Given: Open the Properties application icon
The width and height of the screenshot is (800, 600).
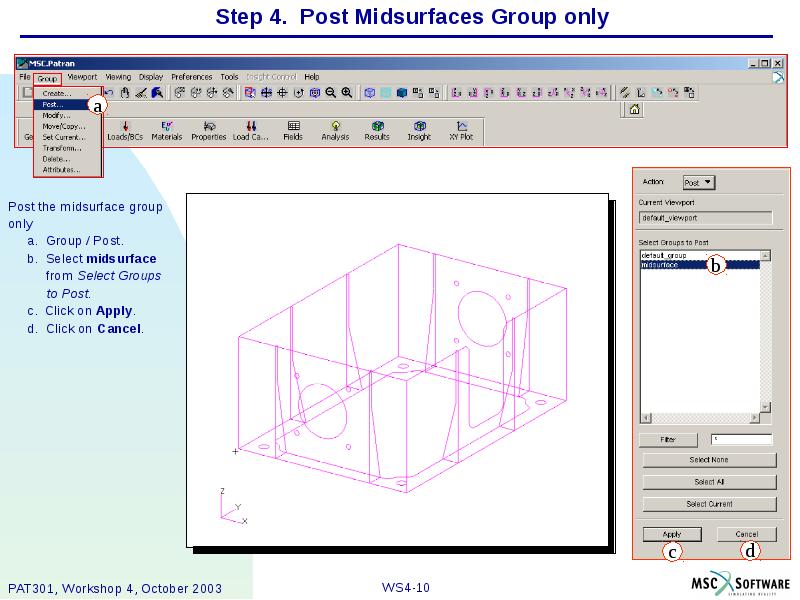Looking at the screenshot, I should pyautogui.click(x=209, y=131).
